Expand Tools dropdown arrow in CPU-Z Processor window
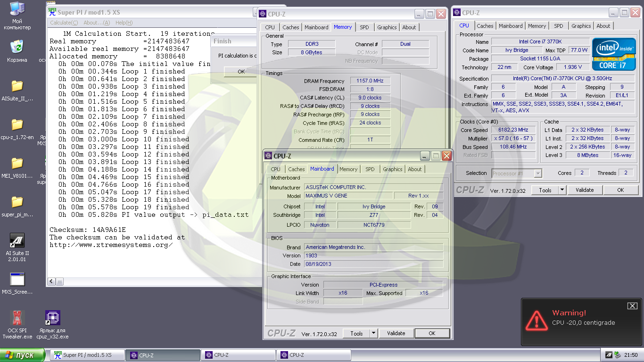This screenshot has width=644, height=362. click(562, 190)
